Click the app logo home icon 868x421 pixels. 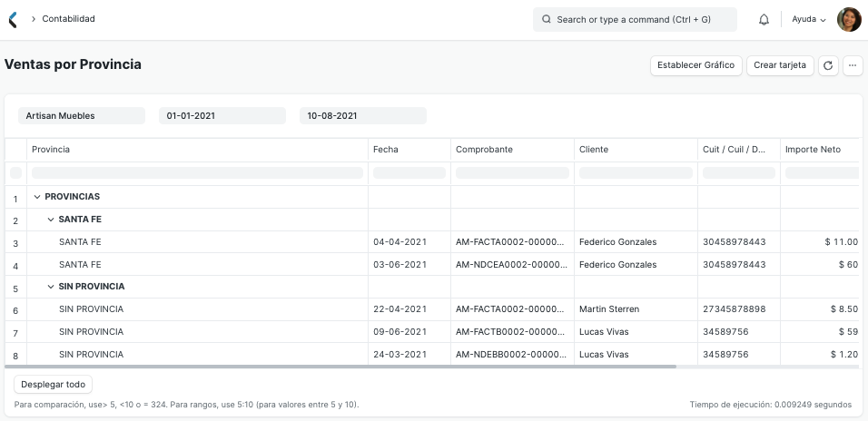tap(13, 19)
